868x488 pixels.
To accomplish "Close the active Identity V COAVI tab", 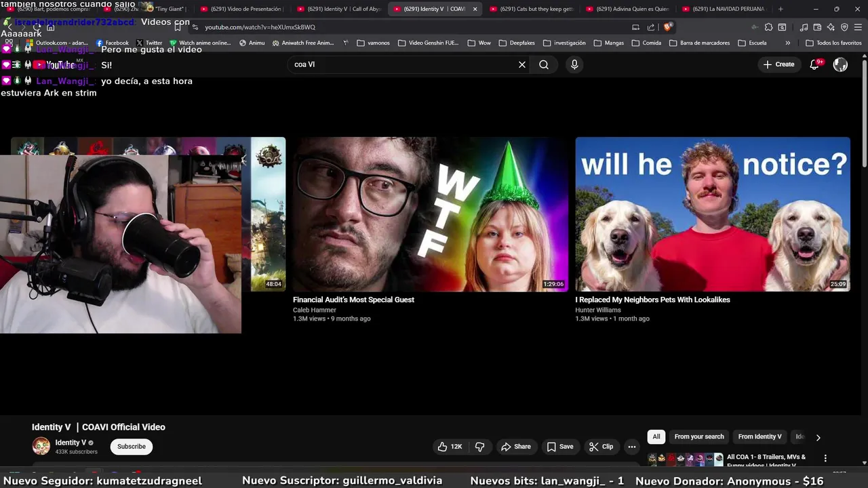I will tap(475, 9).
